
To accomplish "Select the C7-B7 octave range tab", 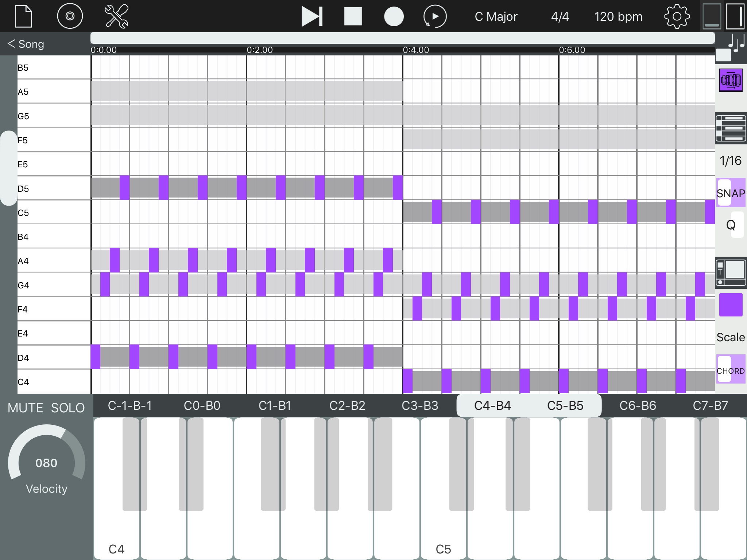I will tap(711, 405).
